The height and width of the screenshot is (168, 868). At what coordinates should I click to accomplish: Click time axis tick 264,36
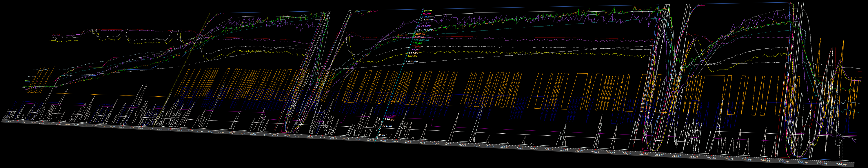pos(611,152)
